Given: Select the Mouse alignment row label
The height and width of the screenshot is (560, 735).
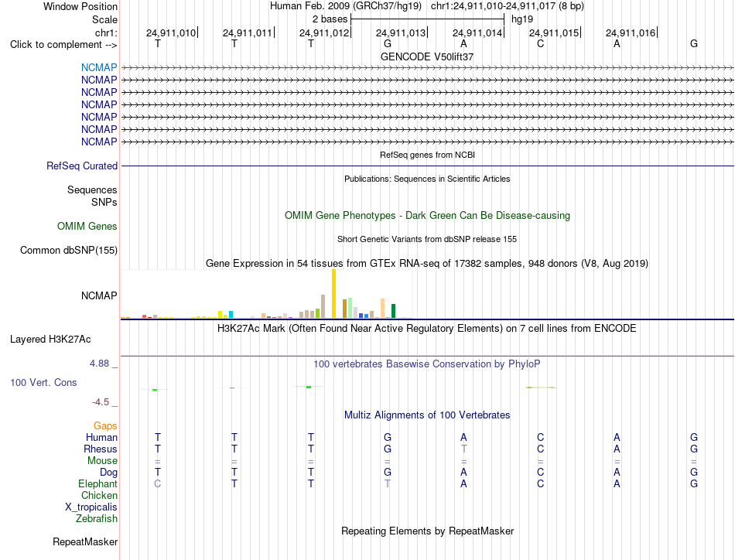Looking at the screenshot, I should click(102, 461).
